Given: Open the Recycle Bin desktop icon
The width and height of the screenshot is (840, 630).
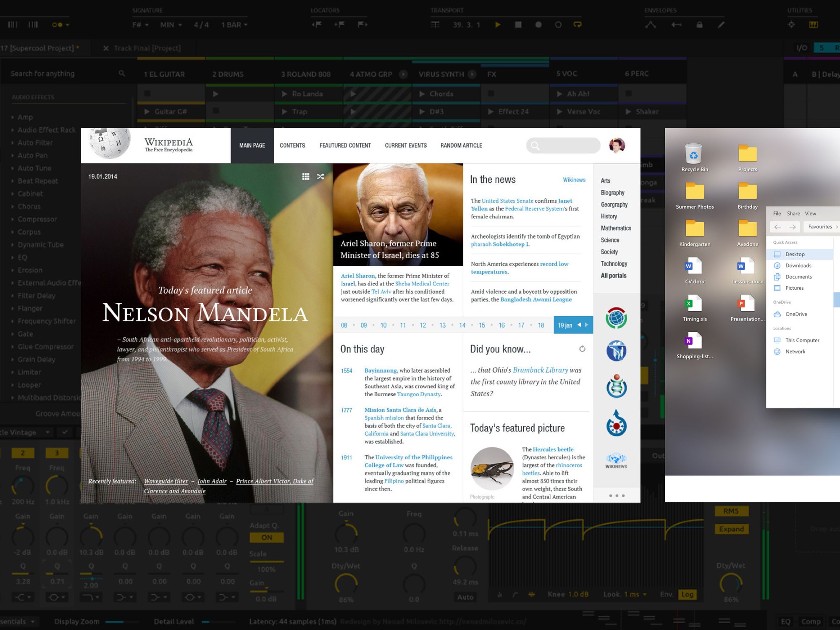Looking at the screenshot, I should (694, 155).
